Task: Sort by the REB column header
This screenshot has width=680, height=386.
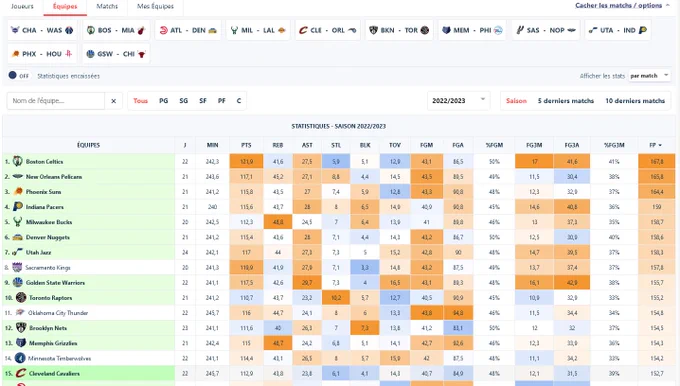Action: coord(278,145)
